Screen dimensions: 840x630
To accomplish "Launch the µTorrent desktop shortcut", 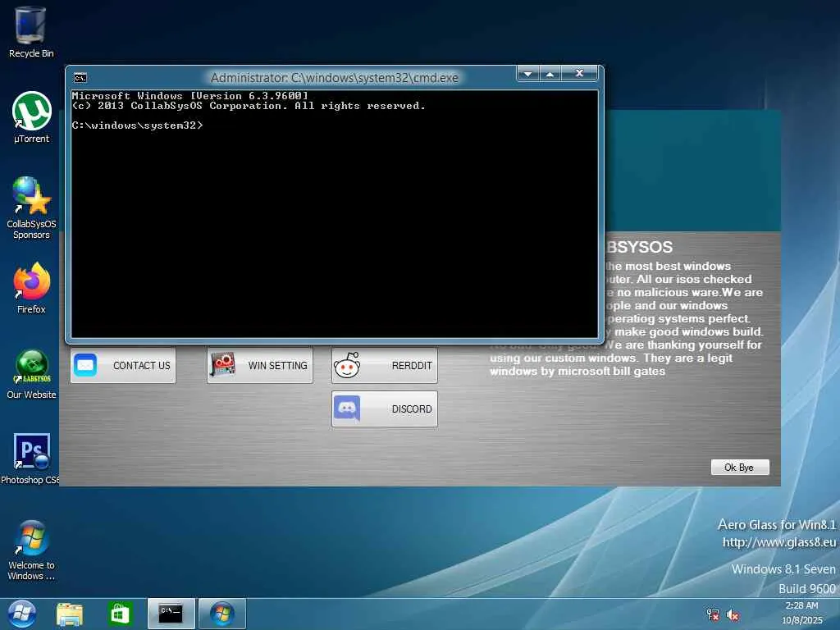I will click(x=32, y=117).
